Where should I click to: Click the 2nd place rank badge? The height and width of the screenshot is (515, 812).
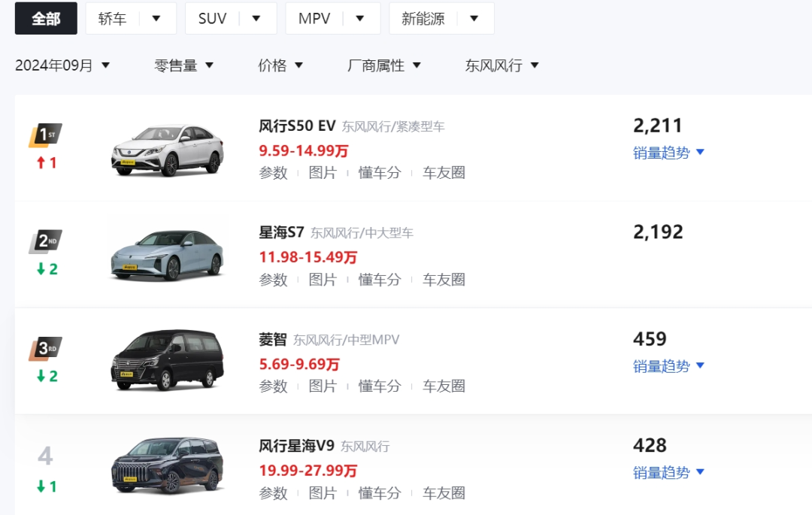click(x=45, y=241)
